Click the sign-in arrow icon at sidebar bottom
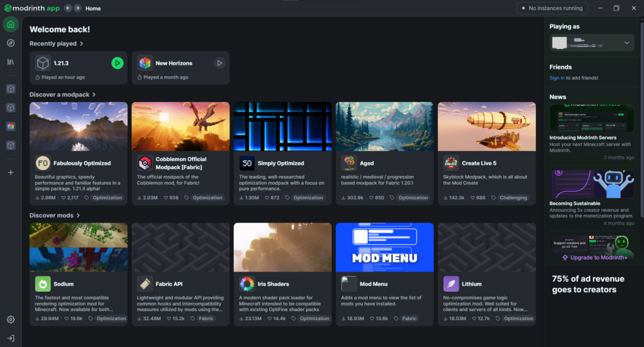The width and height of the screenshot is (644, 347). point(11,338)
